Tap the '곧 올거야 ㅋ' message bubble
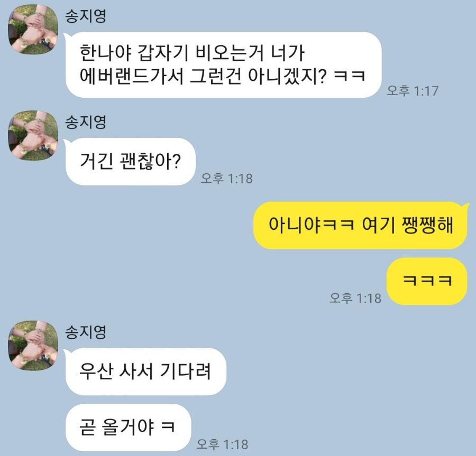Screen dimensions: 476x456 128,427
